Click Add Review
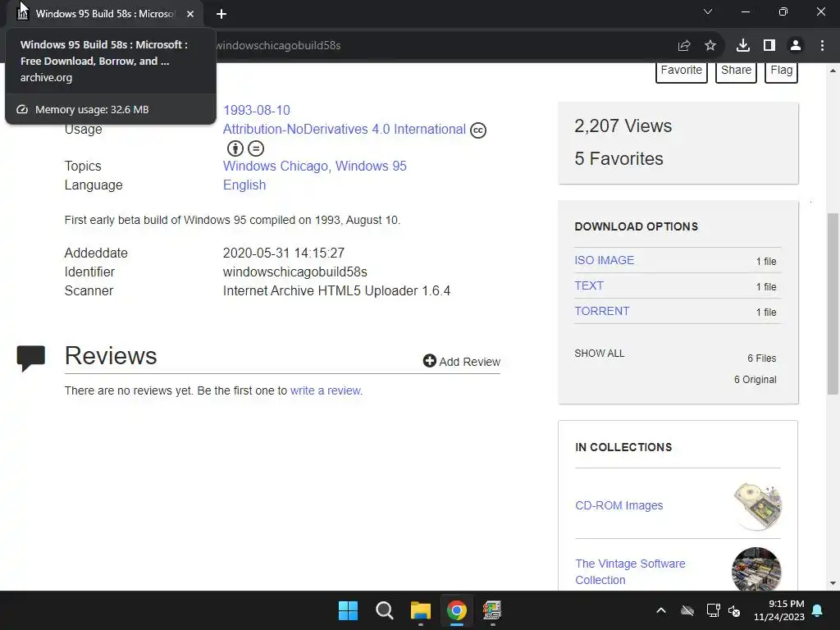 pos(462,362)
